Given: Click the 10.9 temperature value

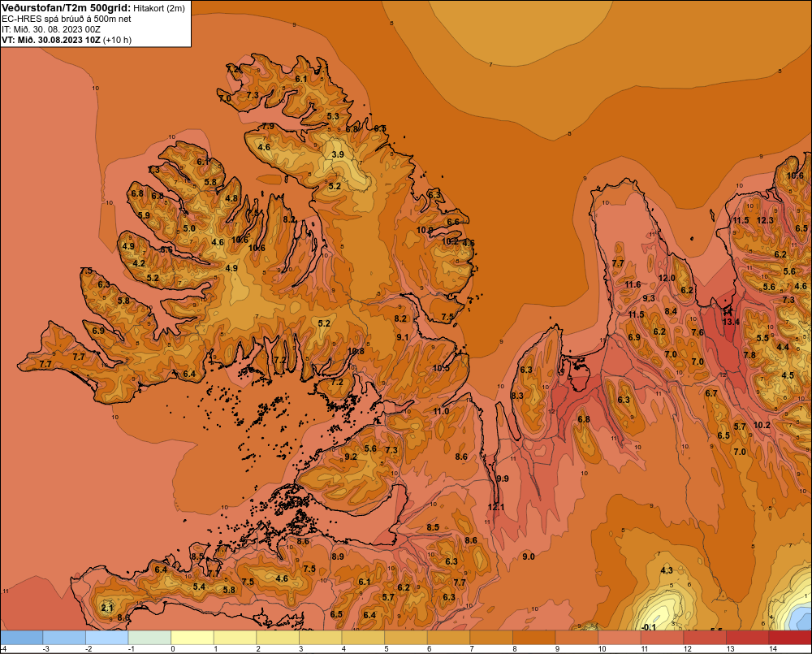Looking at the screenshot, I should coord(425,230).
